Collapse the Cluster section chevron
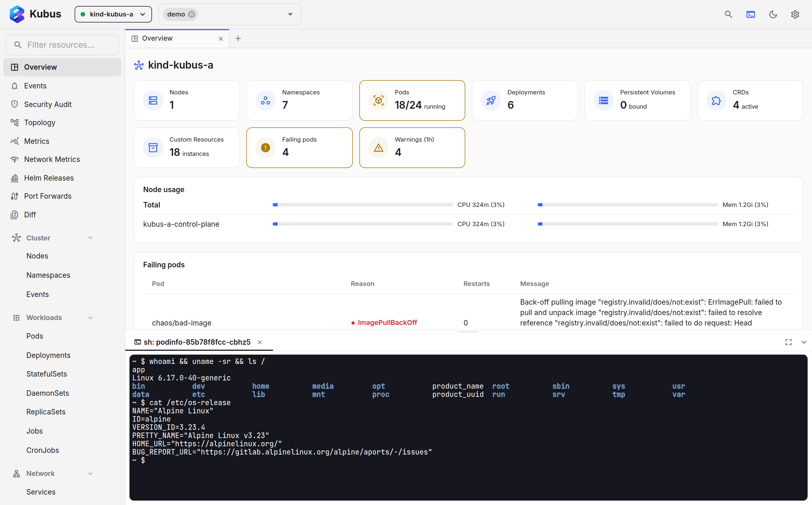This screenshot has width=812, height=505. [x=91, y=238]
